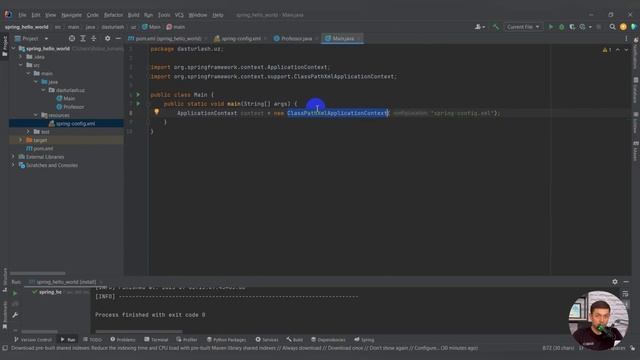Viewport: 640px width, 360px height.
Task: Toggle the Project vertical side tab
Action: 5,45
